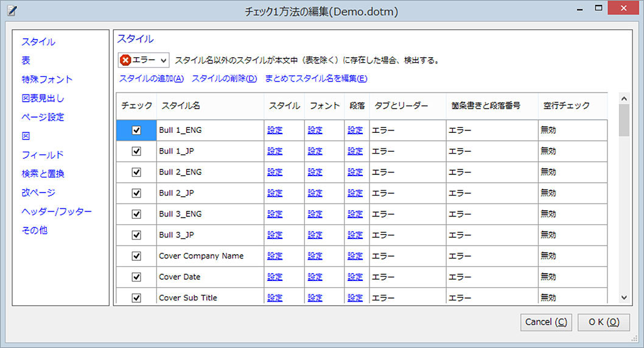Uncheck the Bull 1_ENG checkbox
Viewport: 644px width, 348px height.
[136, 130]
